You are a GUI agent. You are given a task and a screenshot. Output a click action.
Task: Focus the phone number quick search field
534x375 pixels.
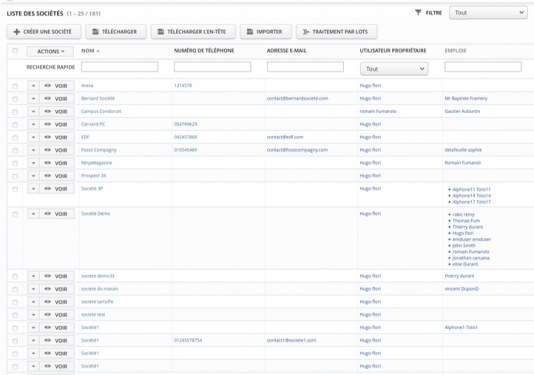(x=213, y=67)
